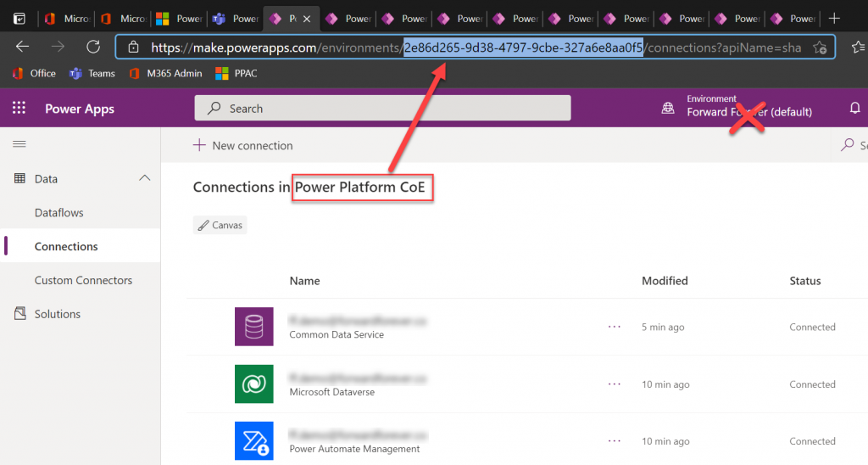Click the Data table icon in sidebar

20,178
